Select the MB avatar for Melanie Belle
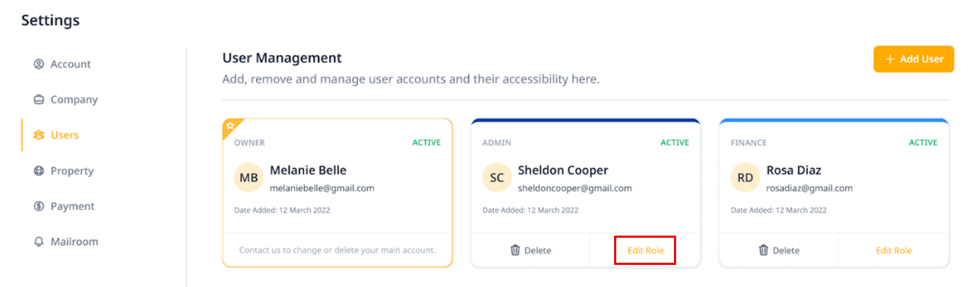980x287 pixels. [248, 178]
